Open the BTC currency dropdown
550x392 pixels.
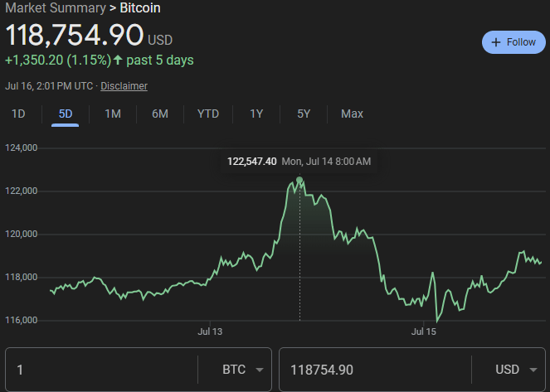tap(243, 370)
